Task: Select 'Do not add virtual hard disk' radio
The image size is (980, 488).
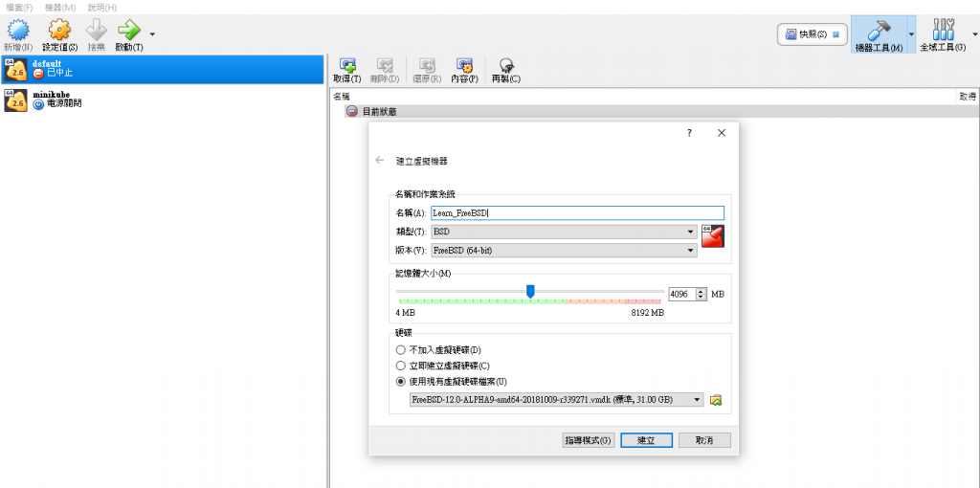Action: 401,350
